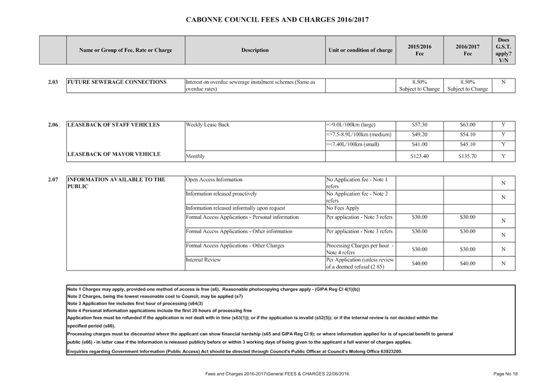Select 'Processing Charges per hour - Note 4 refers'

pos(360,249)
